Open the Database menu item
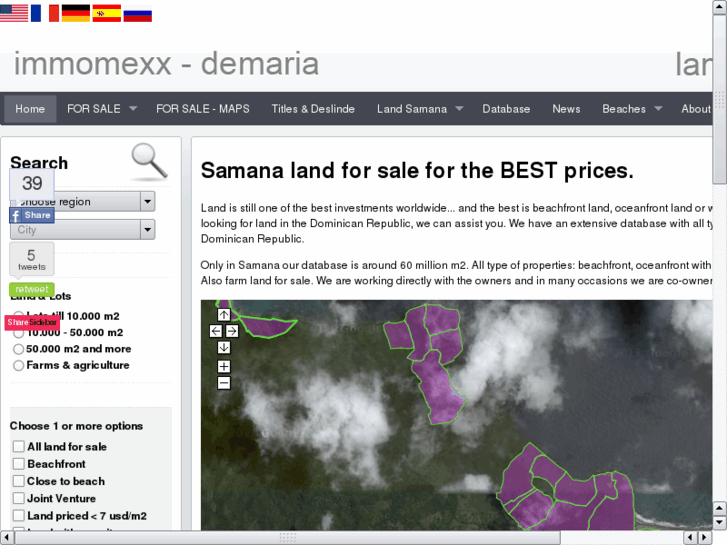The width and height of the screenshot is (727, 545). 506,109
